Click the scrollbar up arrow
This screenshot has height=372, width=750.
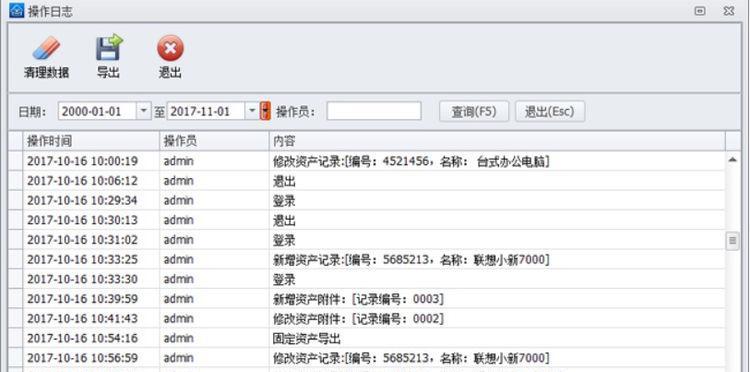tap(732, 160)
